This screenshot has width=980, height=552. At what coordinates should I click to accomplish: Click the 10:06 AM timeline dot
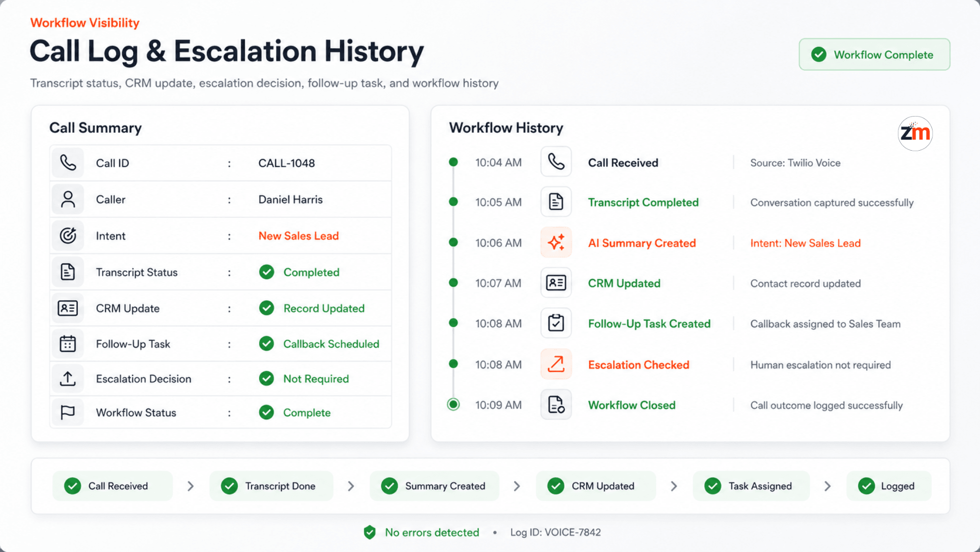click(453, 242)
